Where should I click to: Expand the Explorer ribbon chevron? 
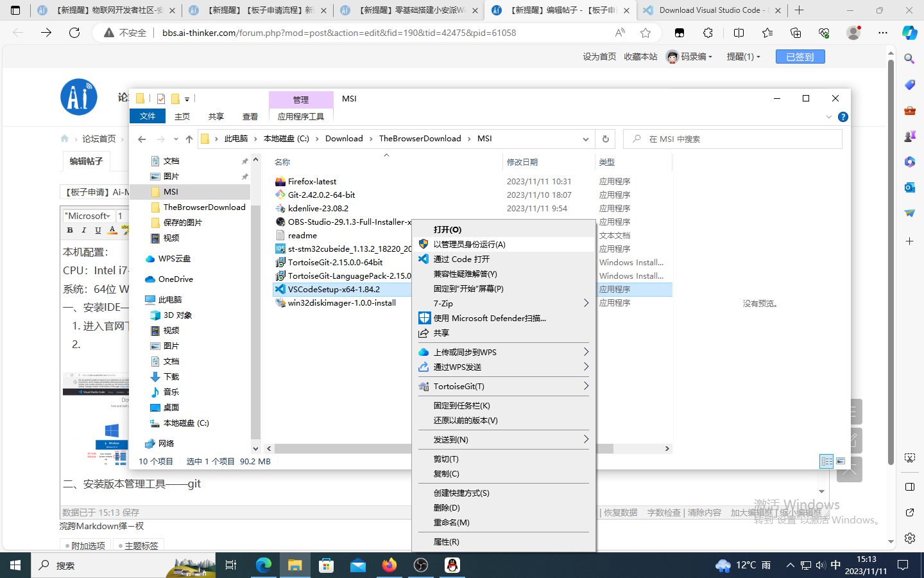(x=828, y=117)
